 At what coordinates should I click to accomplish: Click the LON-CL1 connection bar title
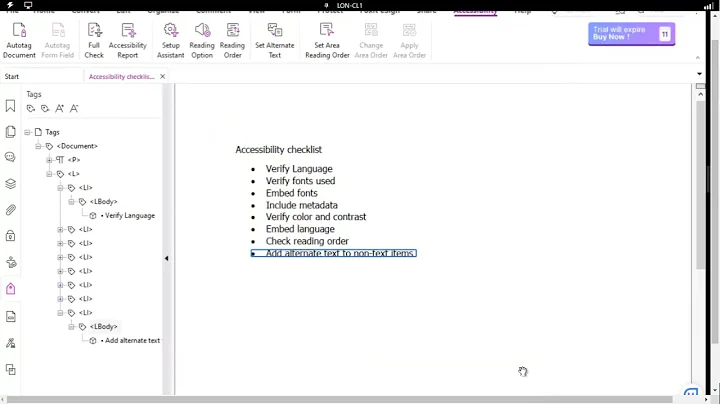349,6
